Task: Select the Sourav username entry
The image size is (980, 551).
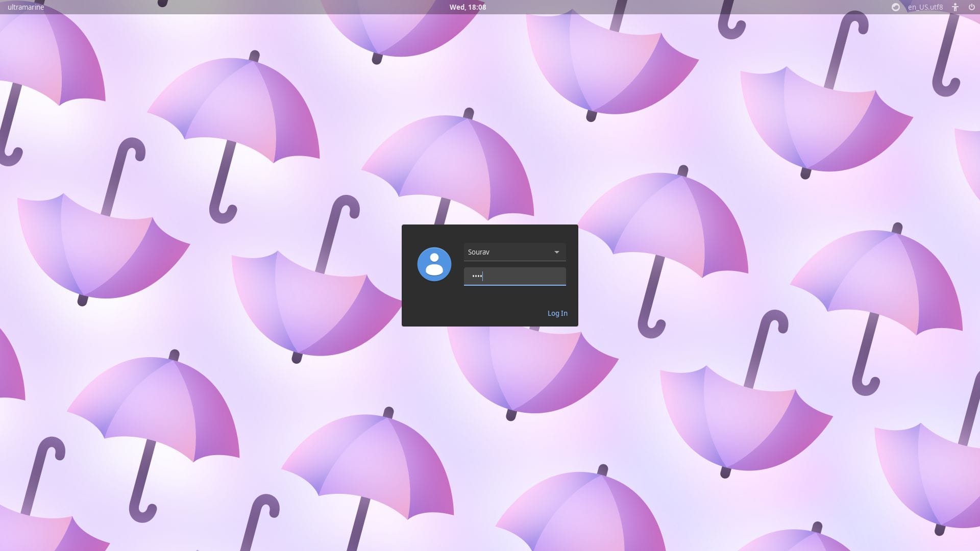Action: tap(505, 252)
